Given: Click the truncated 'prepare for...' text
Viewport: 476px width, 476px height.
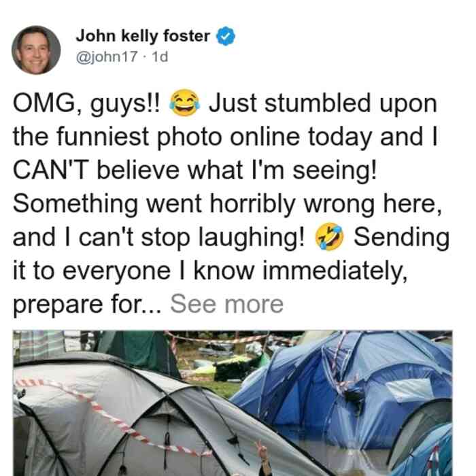Looking at the screenshot, I should coord(88,305).
